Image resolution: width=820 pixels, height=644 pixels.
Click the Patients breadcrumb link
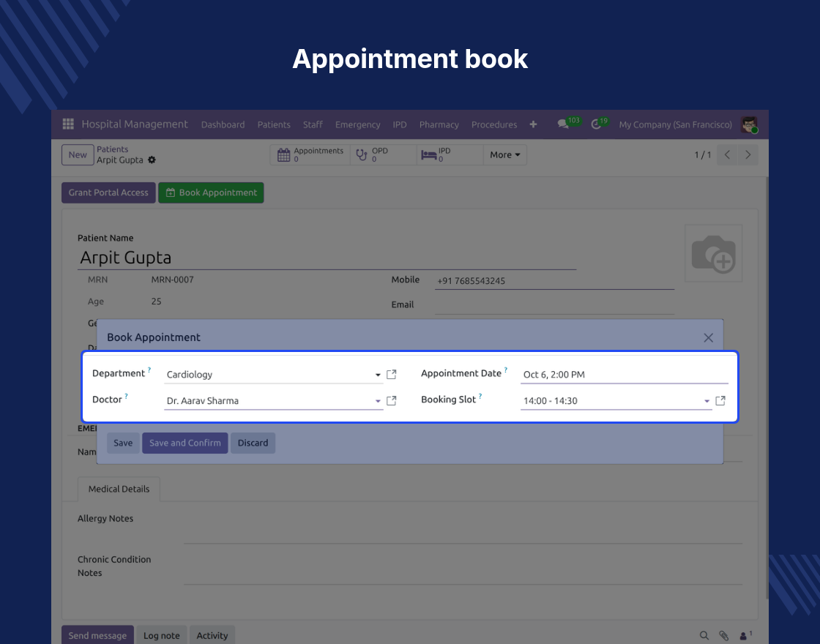tap(113, 149)
